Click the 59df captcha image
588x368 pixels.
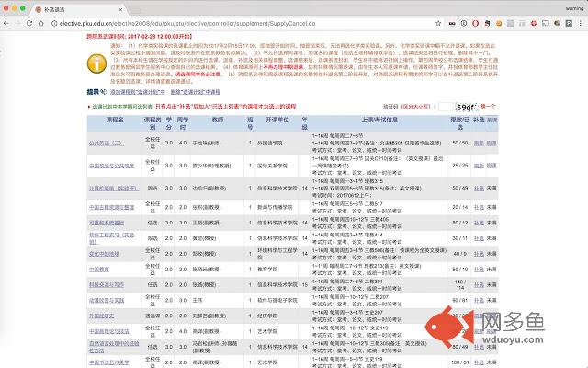click(467, 107)
